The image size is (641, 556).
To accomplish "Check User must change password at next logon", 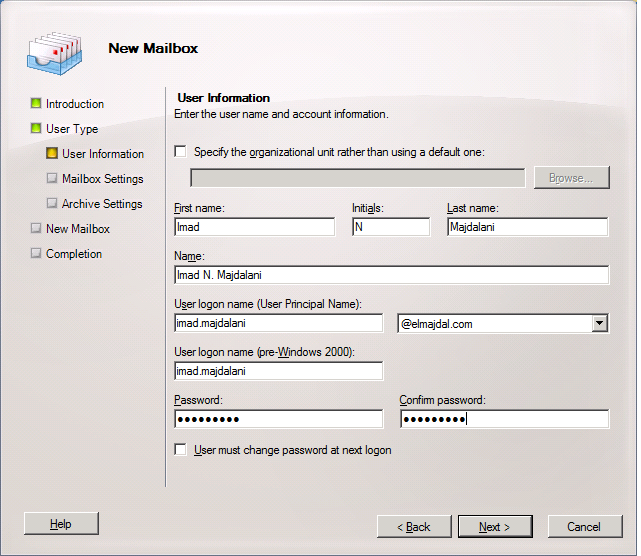I will (180, 450).
